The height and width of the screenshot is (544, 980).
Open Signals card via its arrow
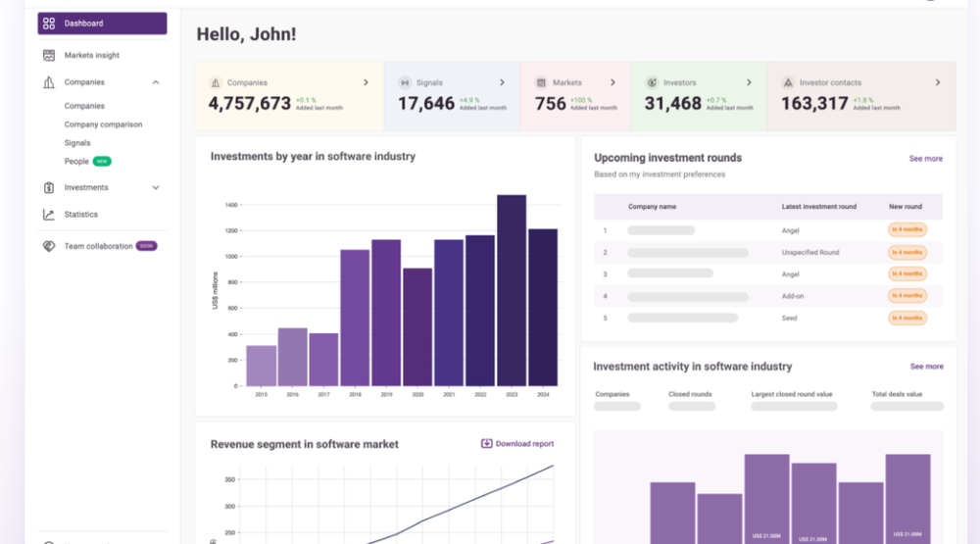click(x=502, y=82)
